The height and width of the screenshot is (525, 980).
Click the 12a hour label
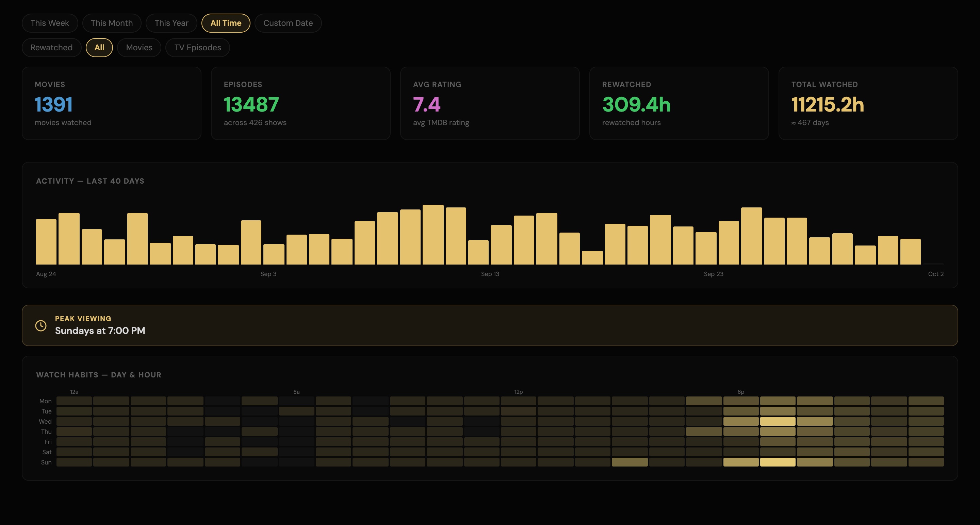click(x=74, y=392)
